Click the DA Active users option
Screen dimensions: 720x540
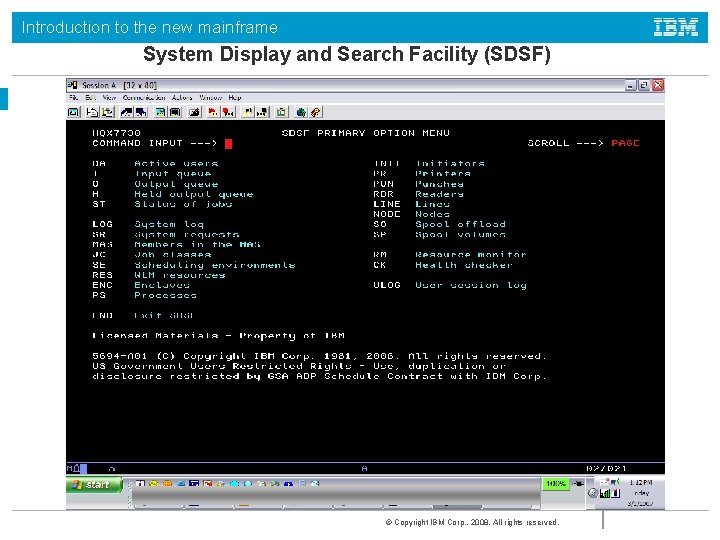[155, 163]
